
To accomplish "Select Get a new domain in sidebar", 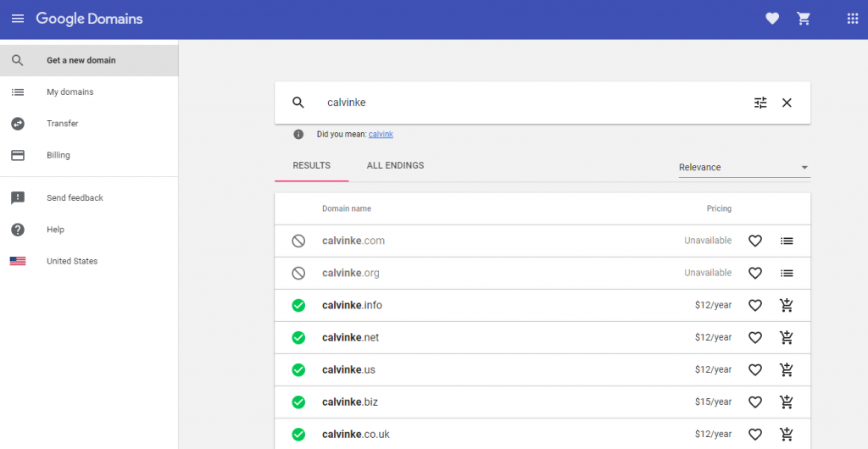I will (x=89, y=60).
